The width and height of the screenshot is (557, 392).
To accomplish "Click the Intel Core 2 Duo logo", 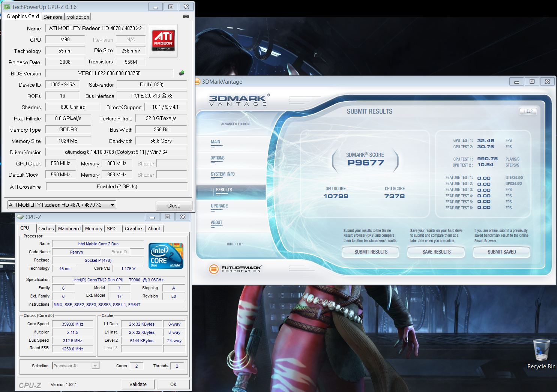I will pos(166,255).
